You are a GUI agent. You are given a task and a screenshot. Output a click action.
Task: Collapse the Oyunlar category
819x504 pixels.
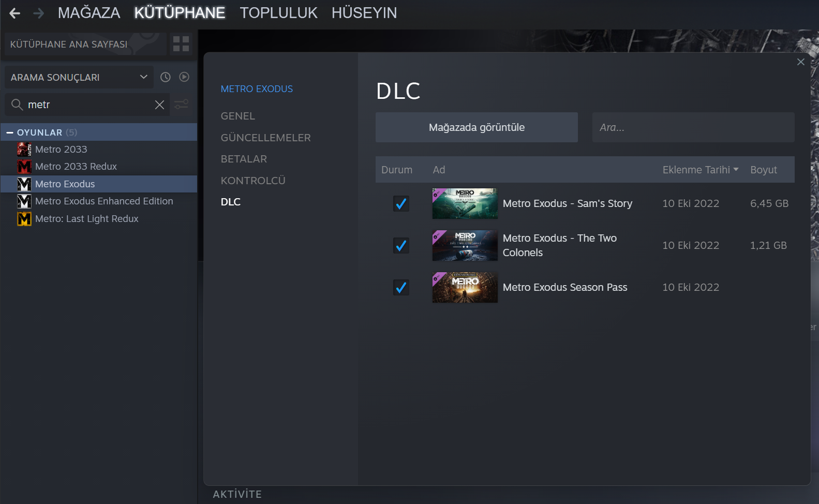click(10, 132)
